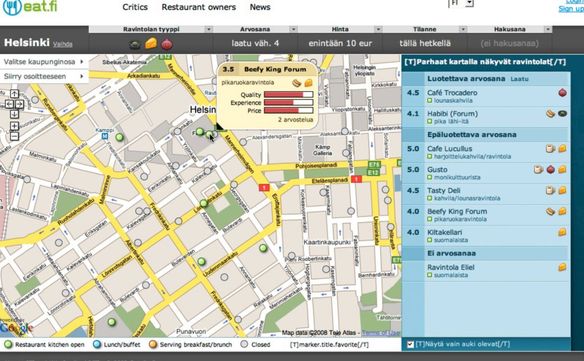This screenshot has width=584, height=361.
Task: Open the Hakusana filter dropdown arrow
Action: click(548, 29)
